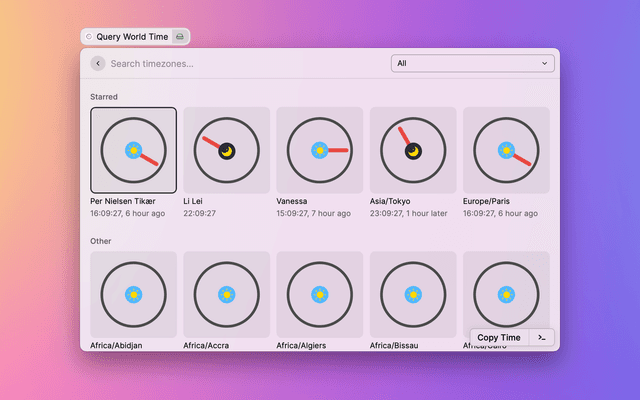Image resolution: width=640 pixels, height=400 pixels.
Task: Pick the Europe/Paris clock tile
Action: coord(506,150)
